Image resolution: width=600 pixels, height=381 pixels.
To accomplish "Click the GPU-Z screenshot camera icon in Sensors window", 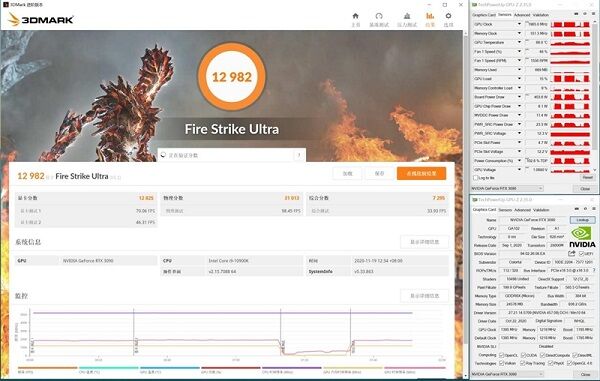I will [x=576, y=14].
